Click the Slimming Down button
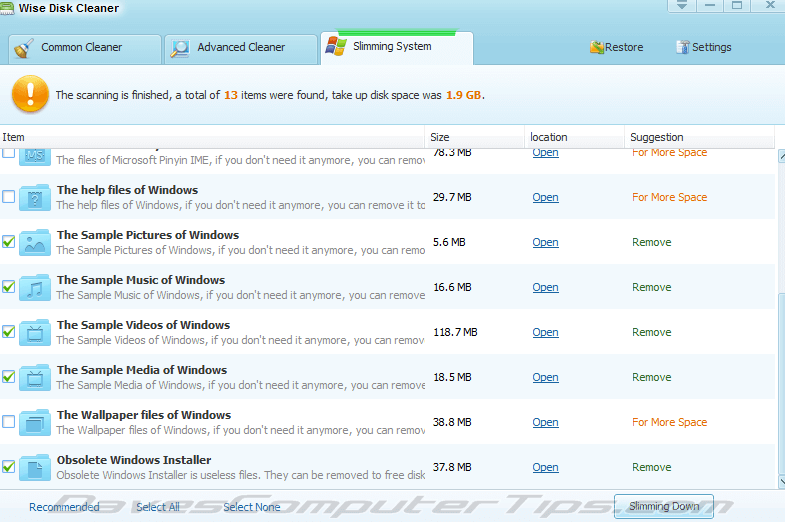This screenshot has height=522, width=785. point(664,506)
